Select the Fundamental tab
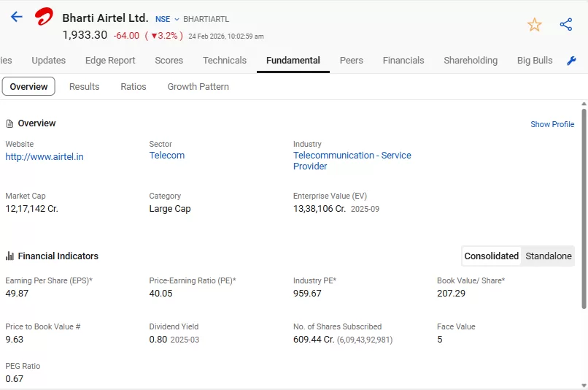Image resolution: width=588 pixels, height=390 pixels. (x=293, y=61)
